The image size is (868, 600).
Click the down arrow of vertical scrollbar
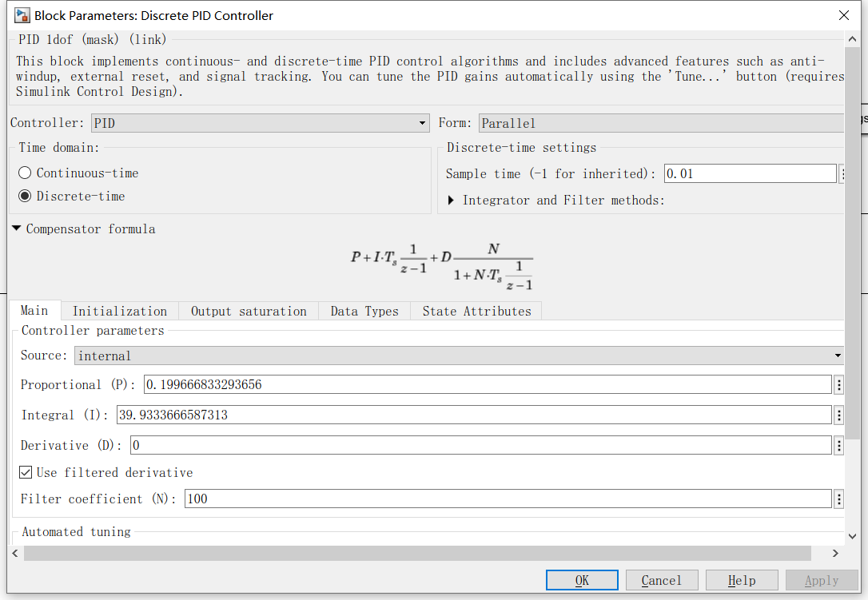(852, 537)
